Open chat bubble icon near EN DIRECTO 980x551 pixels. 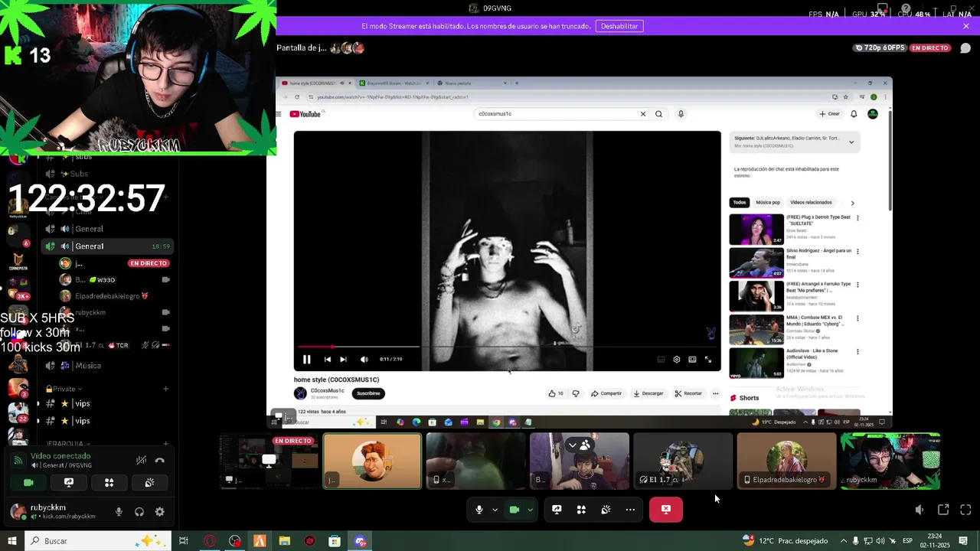[x=965, y=48]
